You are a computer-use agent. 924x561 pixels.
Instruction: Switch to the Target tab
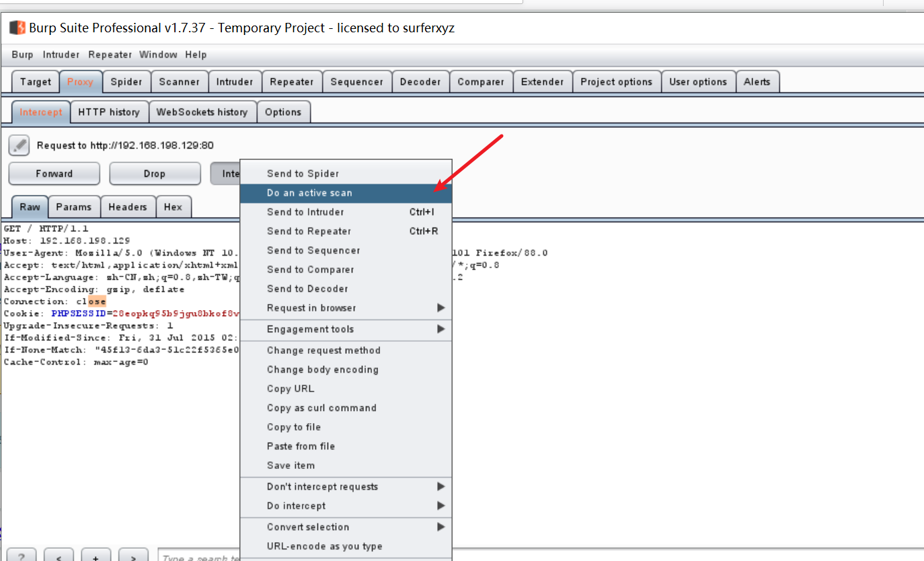(36, 82)
